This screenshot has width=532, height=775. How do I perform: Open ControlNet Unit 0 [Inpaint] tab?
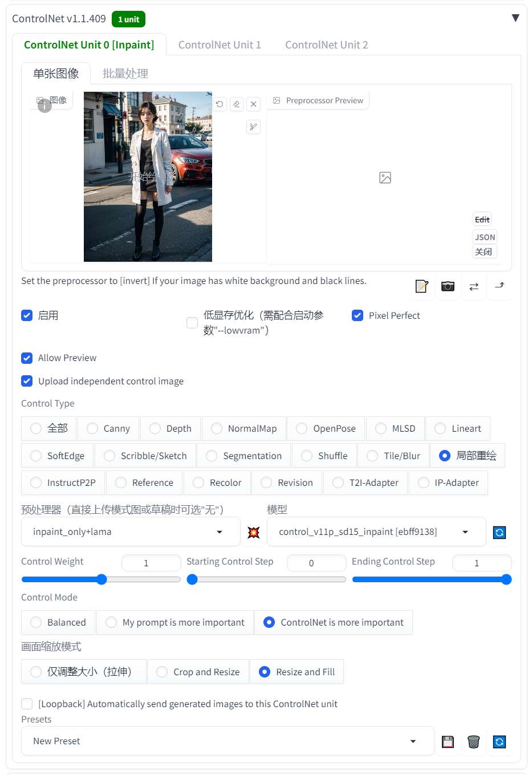[x=89, y=44]
